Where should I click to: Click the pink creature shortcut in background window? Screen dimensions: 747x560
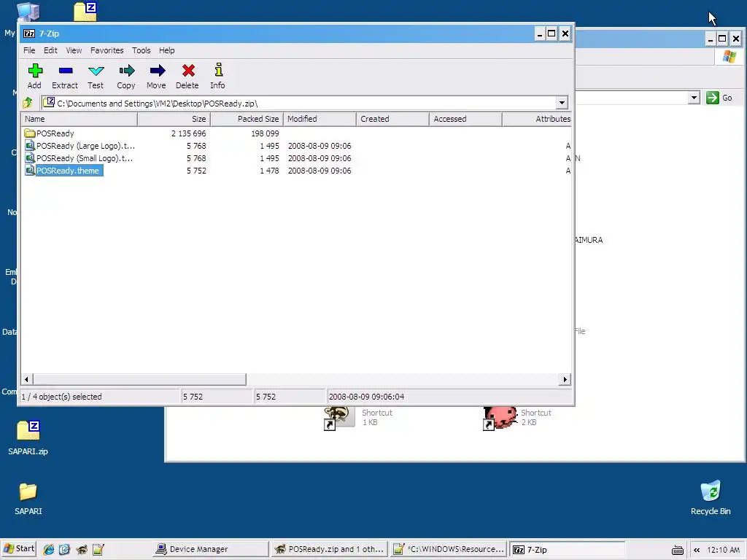499,418
